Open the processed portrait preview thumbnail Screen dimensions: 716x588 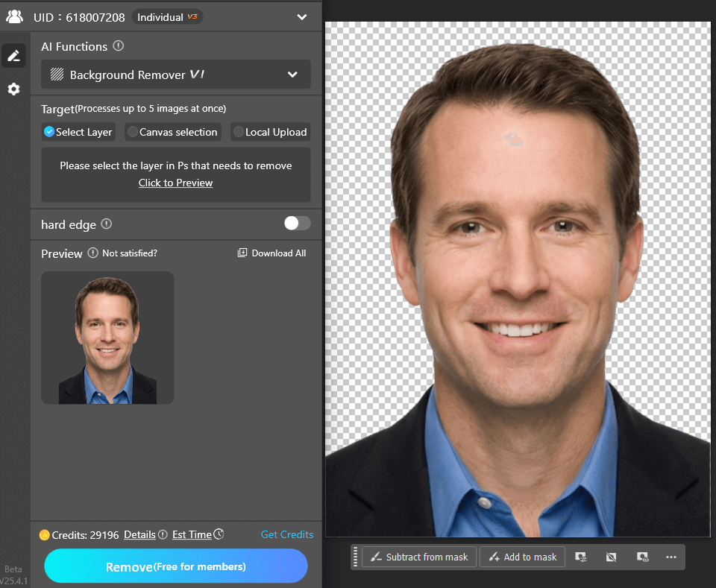107,338
